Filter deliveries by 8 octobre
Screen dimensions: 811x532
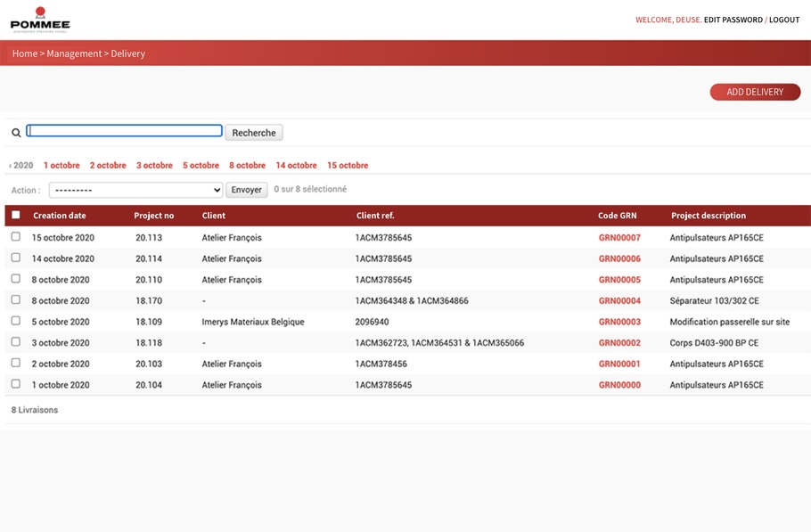pos(247,166)
